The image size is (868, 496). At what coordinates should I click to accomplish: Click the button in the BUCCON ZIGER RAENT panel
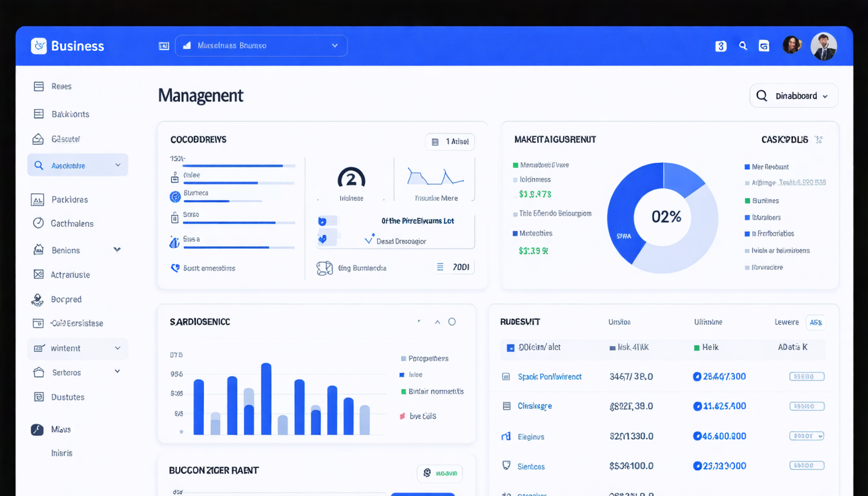(440, 473)
